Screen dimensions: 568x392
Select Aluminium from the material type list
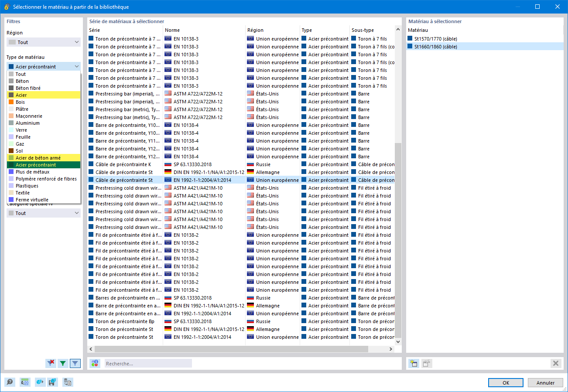[x=44, y=123]
